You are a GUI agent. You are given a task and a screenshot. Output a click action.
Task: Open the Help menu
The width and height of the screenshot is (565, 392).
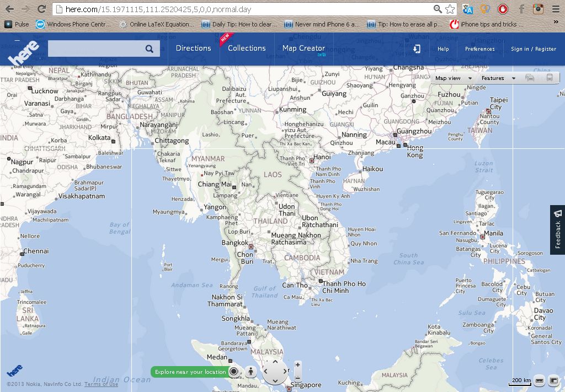443,49
